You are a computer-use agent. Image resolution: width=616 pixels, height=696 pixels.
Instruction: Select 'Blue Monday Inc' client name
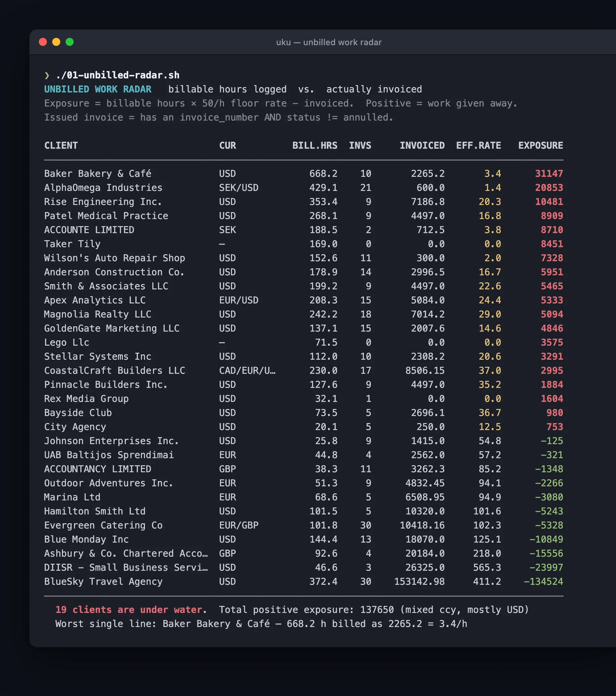click(86, 539)
